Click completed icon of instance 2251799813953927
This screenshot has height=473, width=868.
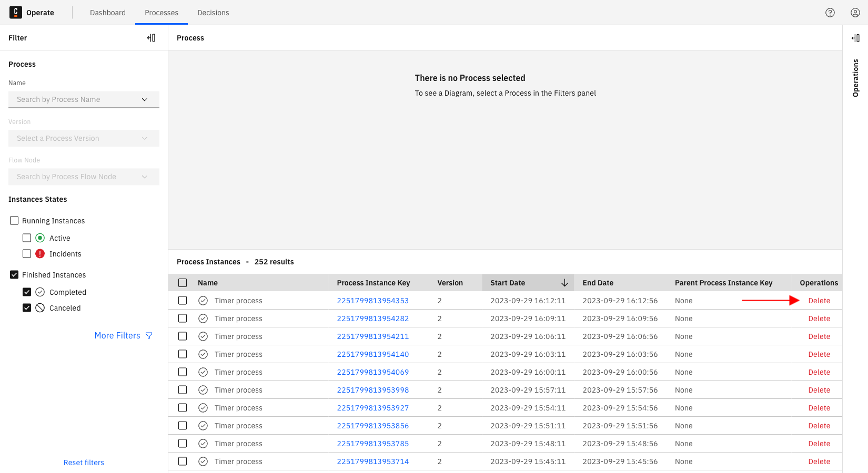pyautogui.click(x=203, y=408)
